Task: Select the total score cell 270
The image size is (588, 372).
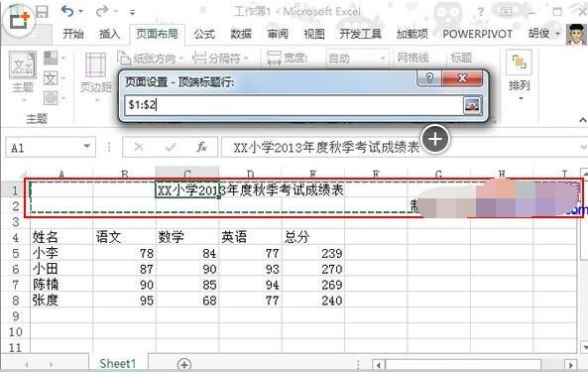Action: (313, 269)
